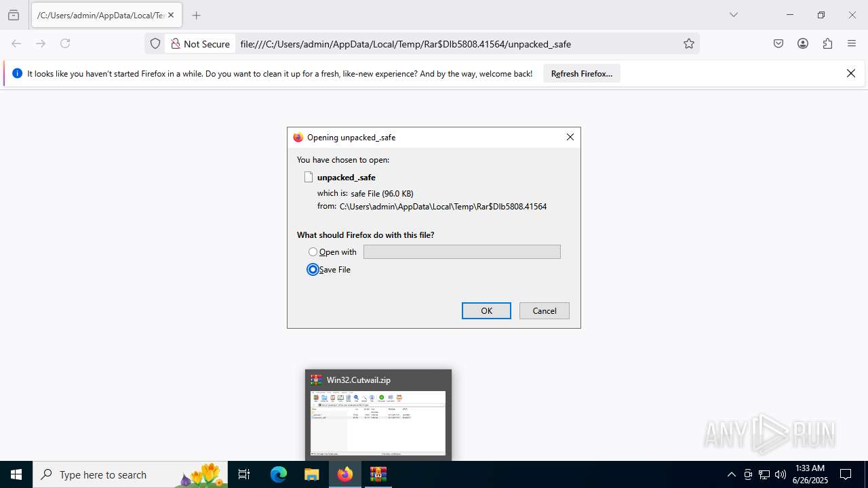Click the safe File (96.0 KB) text
This screenshot has height=488, width=868.
382,194
